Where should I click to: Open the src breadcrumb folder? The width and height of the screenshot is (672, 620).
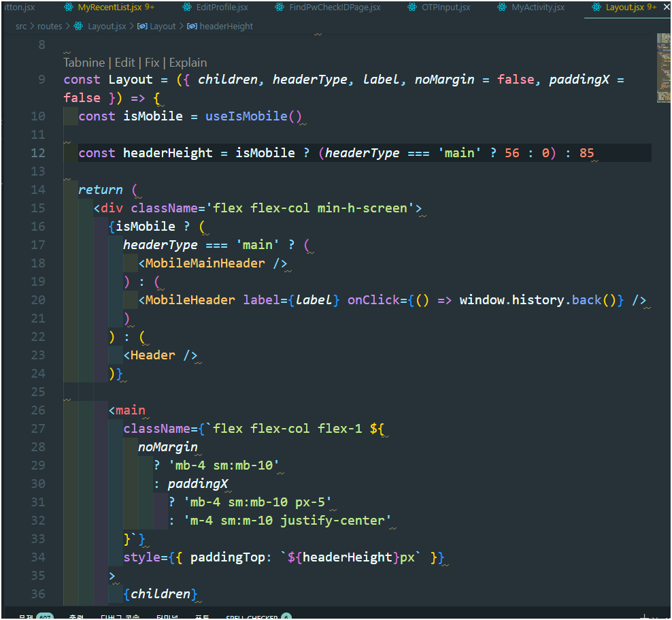pos(21,27)
